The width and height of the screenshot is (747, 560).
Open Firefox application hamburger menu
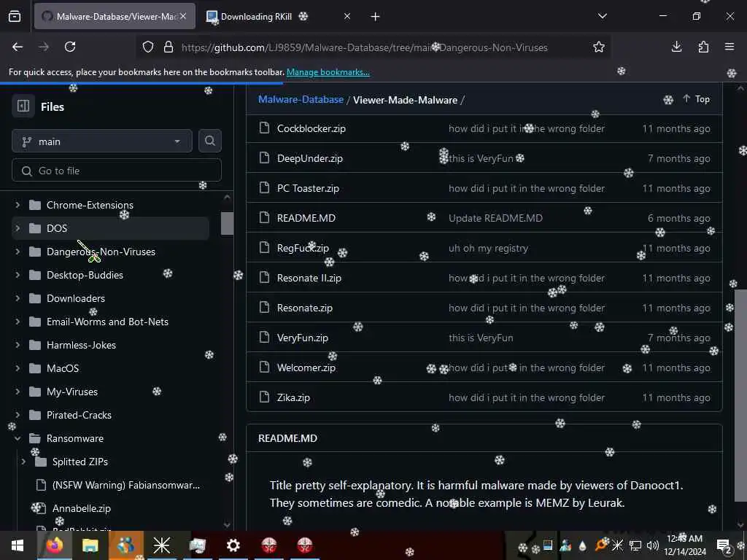(729, 47)
